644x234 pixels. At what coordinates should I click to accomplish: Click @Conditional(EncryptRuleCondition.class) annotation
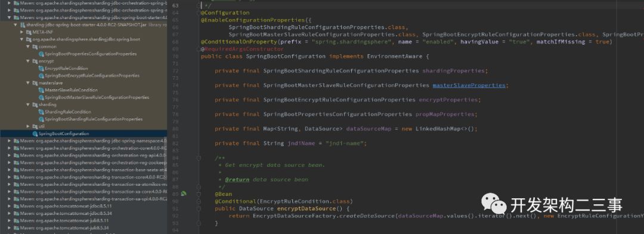click(283, 201)
